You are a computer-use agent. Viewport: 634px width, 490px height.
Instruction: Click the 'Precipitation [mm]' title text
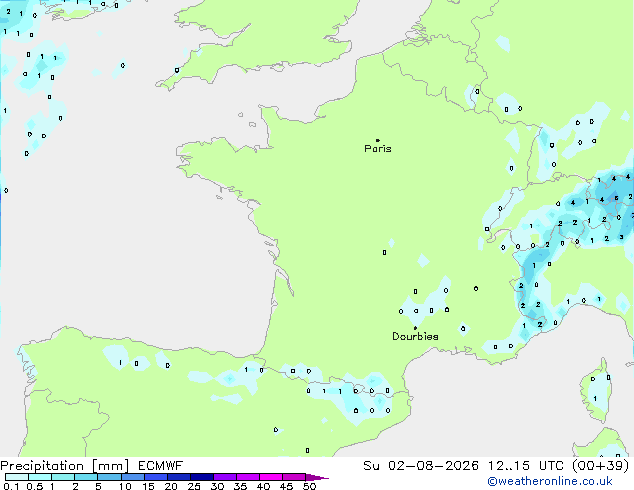pyautogui.click(x=65, y=466)
